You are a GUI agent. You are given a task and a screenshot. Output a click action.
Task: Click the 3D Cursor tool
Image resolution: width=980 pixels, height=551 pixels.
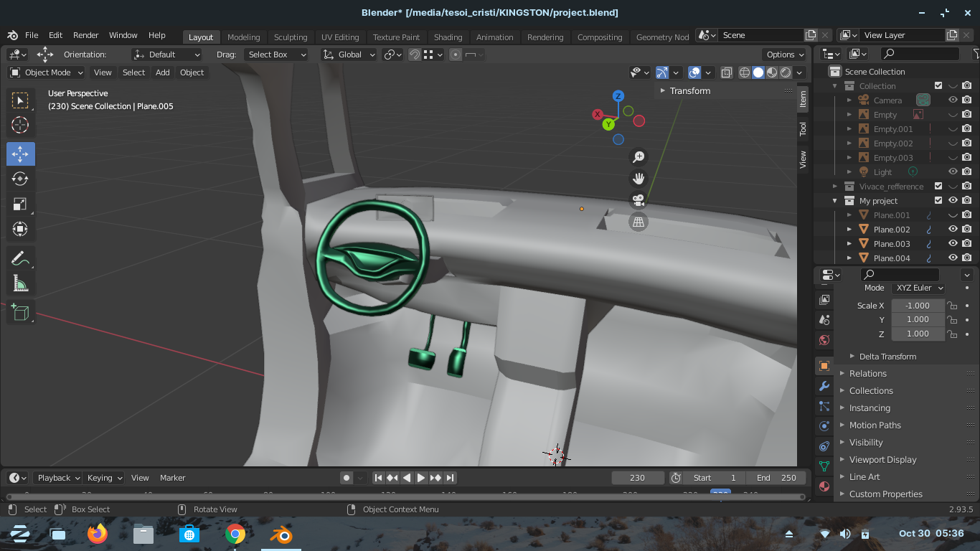(20, 125)
